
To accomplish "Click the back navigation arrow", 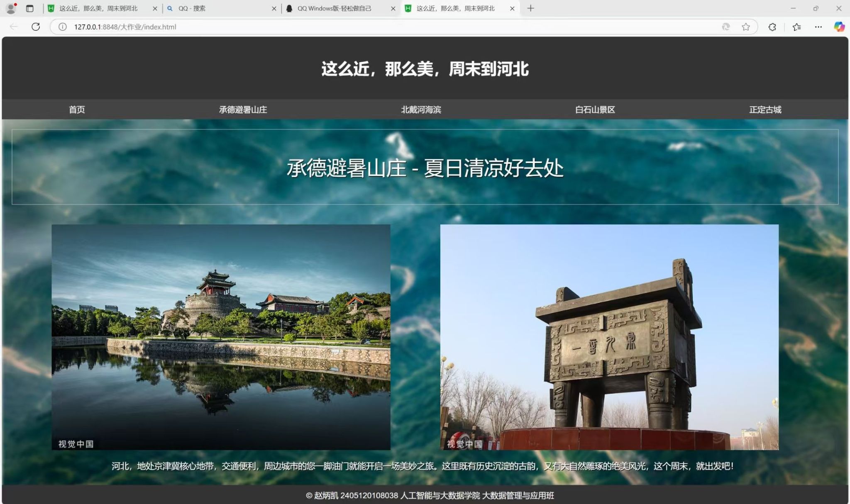I will tap(14, 27).
